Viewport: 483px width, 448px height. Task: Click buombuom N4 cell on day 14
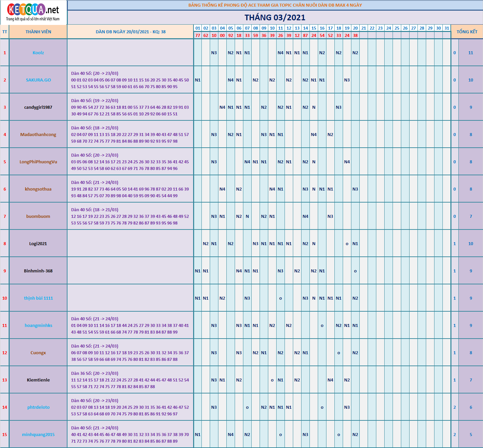[x=305, y=216]
